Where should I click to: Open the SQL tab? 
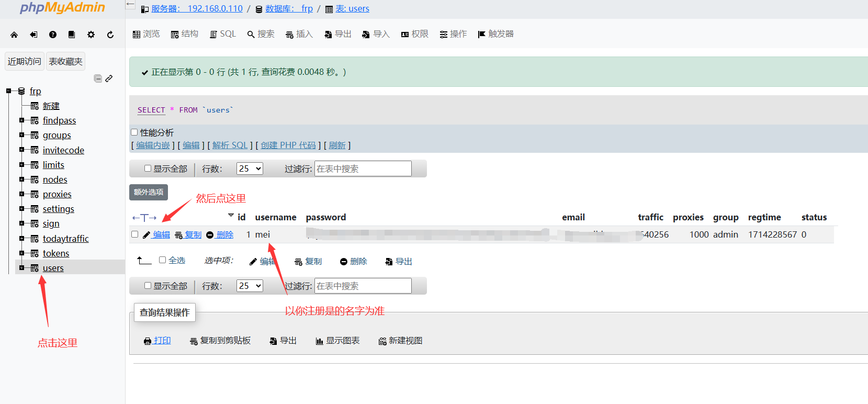point(223,34)
